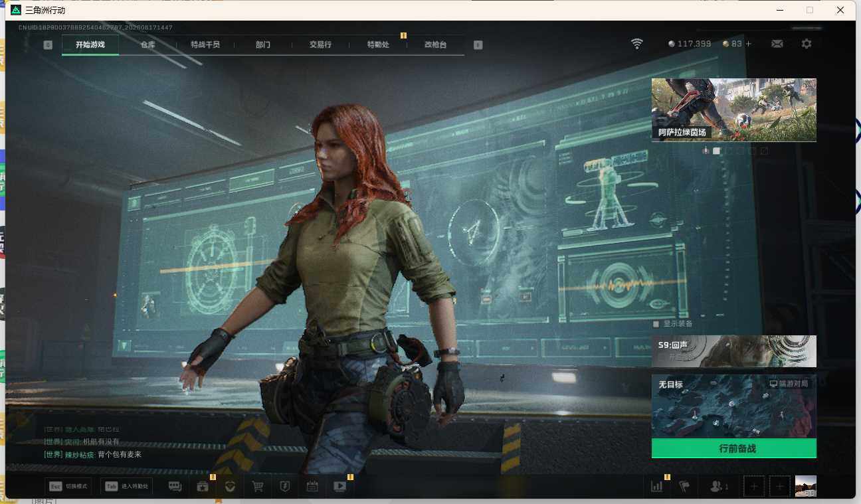Click the 端游对局 monitor icon
861x504 pixels.
click(773, 384)
